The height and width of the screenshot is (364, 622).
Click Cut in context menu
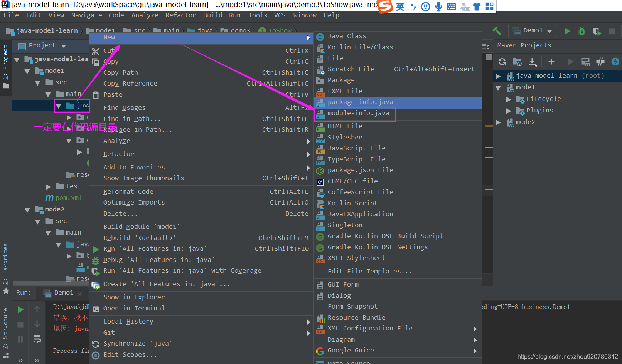point(201,50)
